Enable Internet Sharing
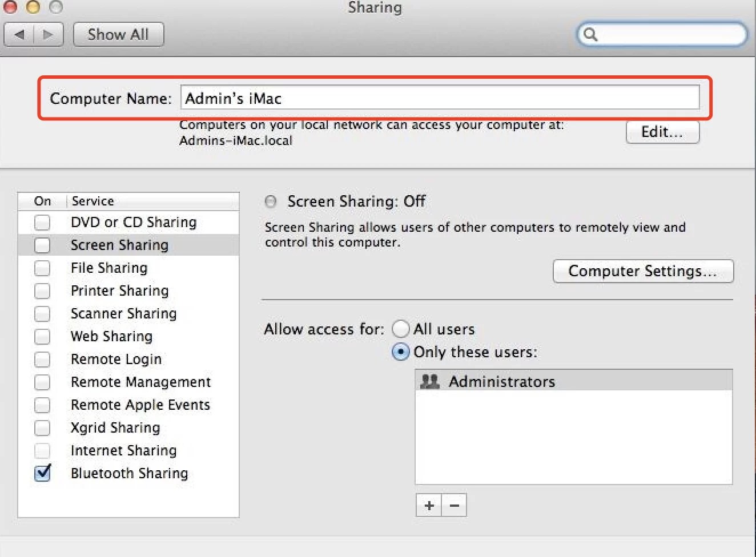The width and height of the screenshot is (756, 557). point(42,450)
